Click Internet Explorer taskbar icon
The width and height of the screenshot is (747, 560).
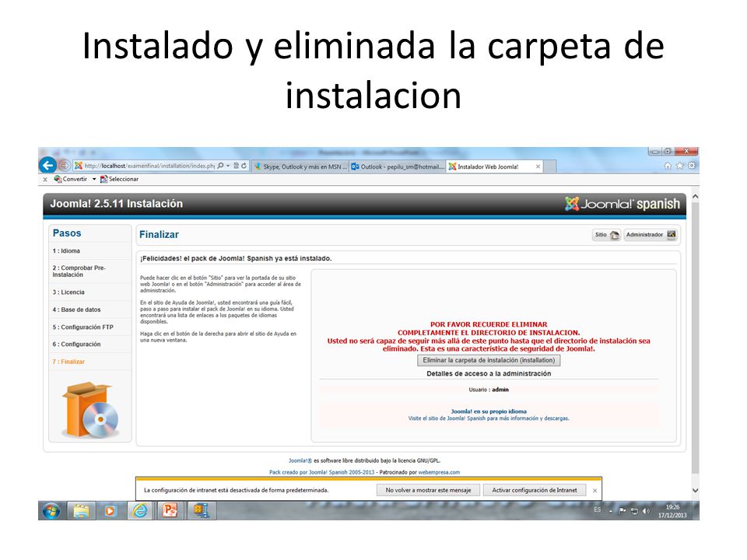(140, 511)
